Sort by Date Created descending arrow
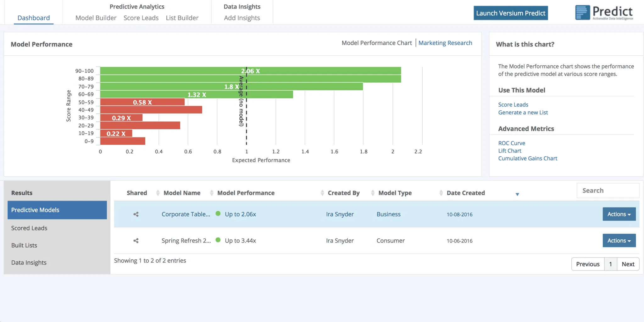Viewport: 644px width, 322px height. (517, 194)
